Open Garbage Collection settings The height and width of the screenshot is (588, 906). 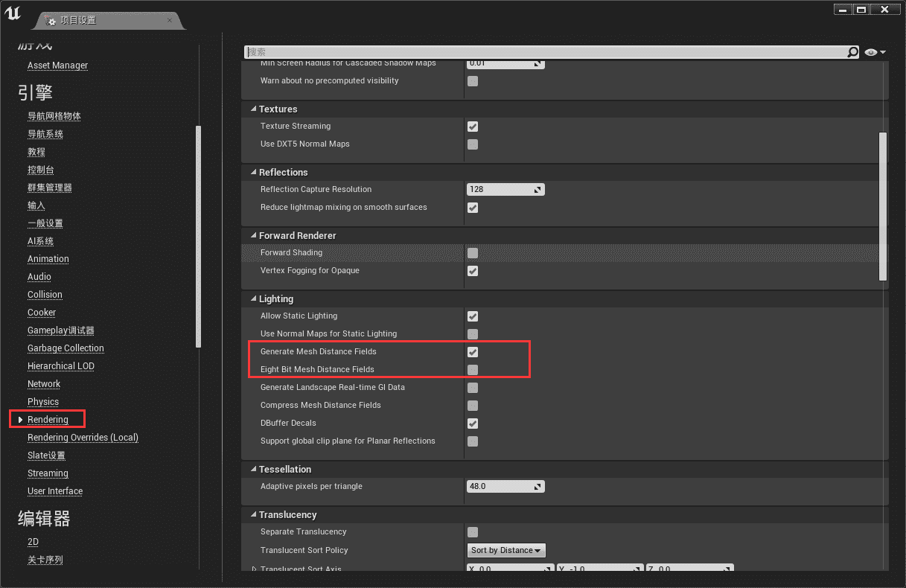click(x=66, y=348)
